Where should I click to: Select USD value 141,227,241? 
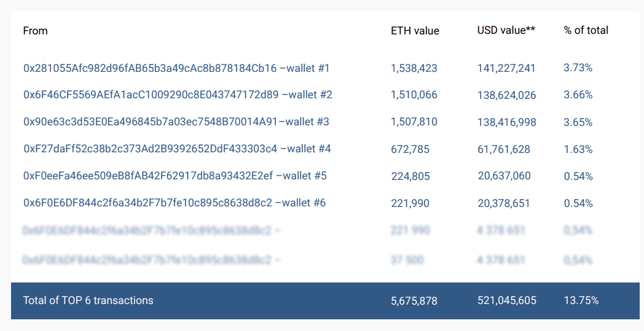point(506,68)
